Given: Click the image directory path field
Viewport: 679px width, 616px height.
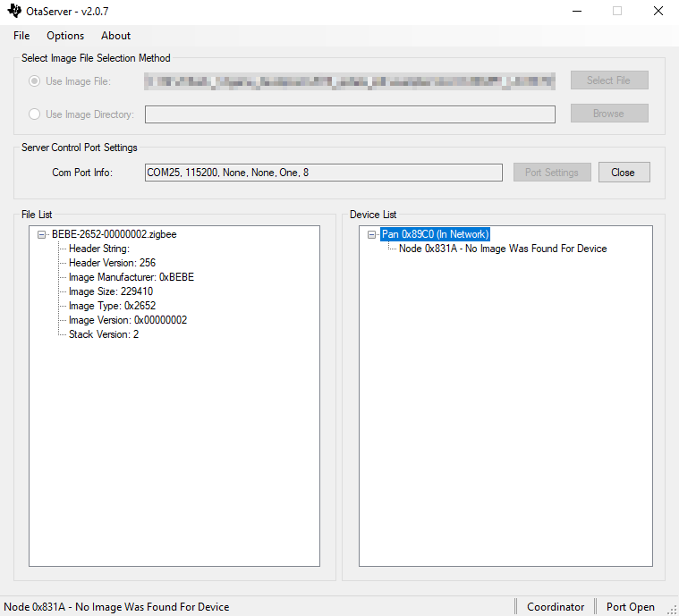Looking at the screenshot, I should click(x=350, y=114).
